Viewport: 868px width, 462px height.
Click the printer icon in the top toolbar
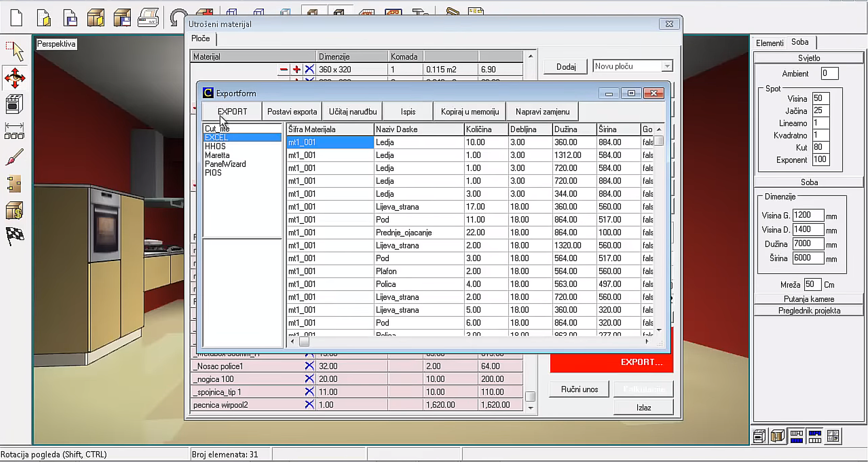tap(148, 18)
